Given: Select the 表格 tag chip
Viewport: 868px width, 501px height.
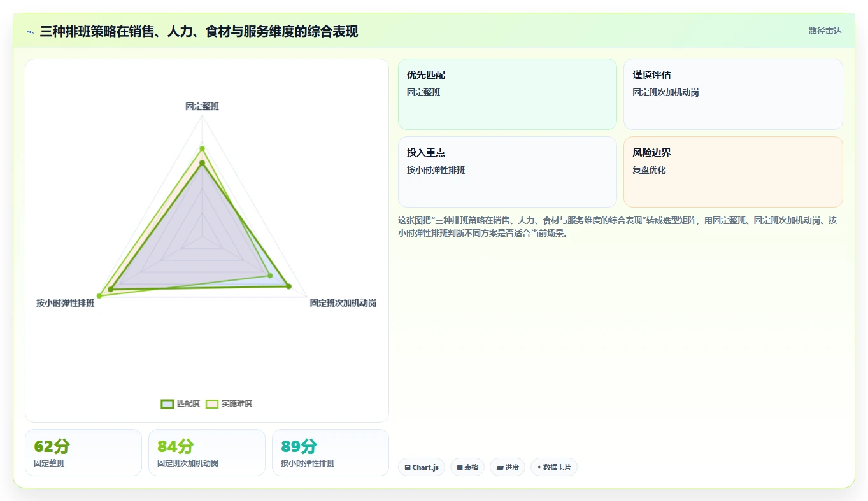Looking at the screenshot, I should pyautogui.click(x=467, y=467).
